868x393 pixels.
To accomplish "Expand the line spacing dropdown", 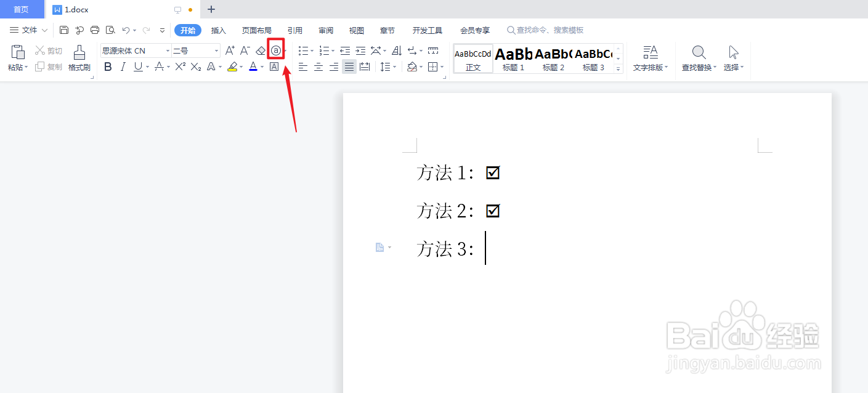I will coord(394,67).
